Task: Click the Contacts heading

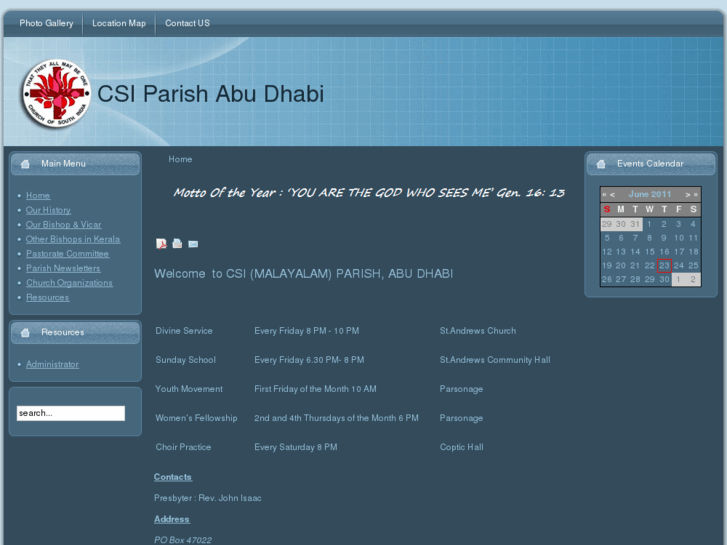Action: pyautogui.click(x=173, y=477)
